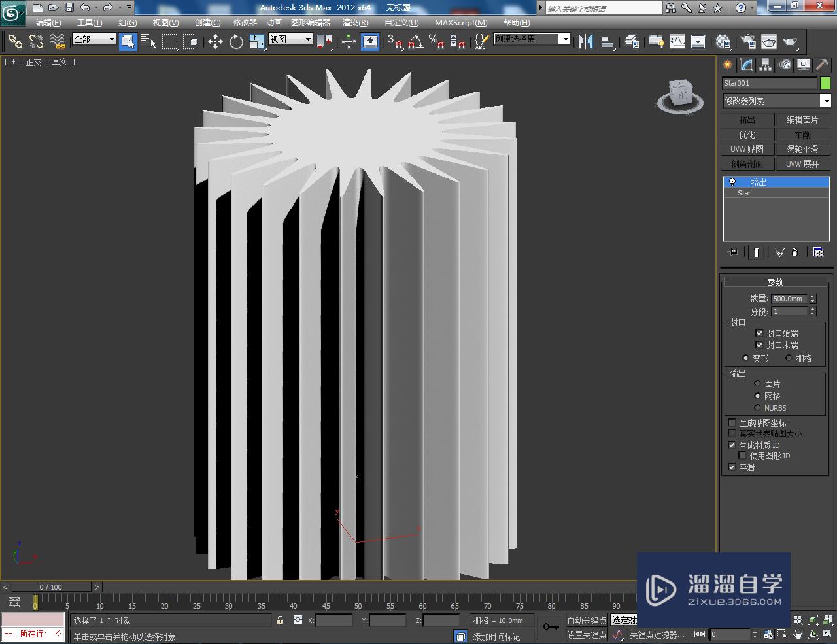Toggle the 封口末端 checkbox
837x644 pixels.
click(x=759, y=345)
